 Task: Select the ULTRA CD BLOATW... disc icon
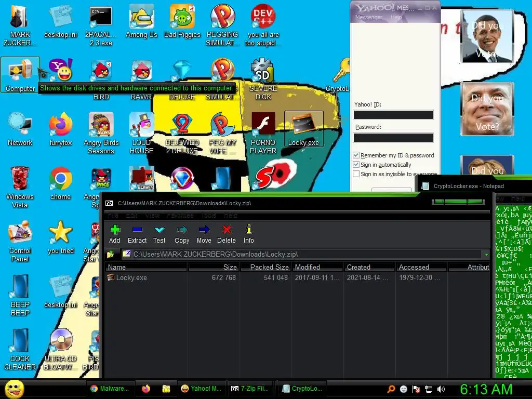click(61, 350)
